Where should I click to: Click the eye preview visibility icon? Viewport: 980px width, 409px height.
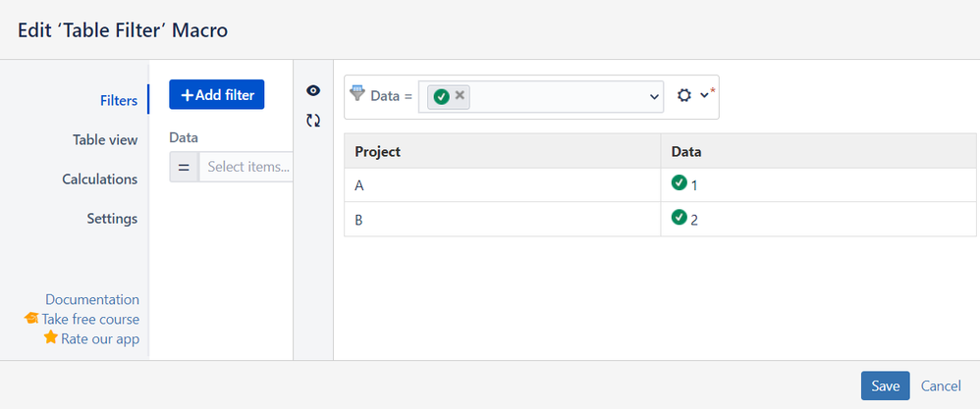[x=313, y=90]
